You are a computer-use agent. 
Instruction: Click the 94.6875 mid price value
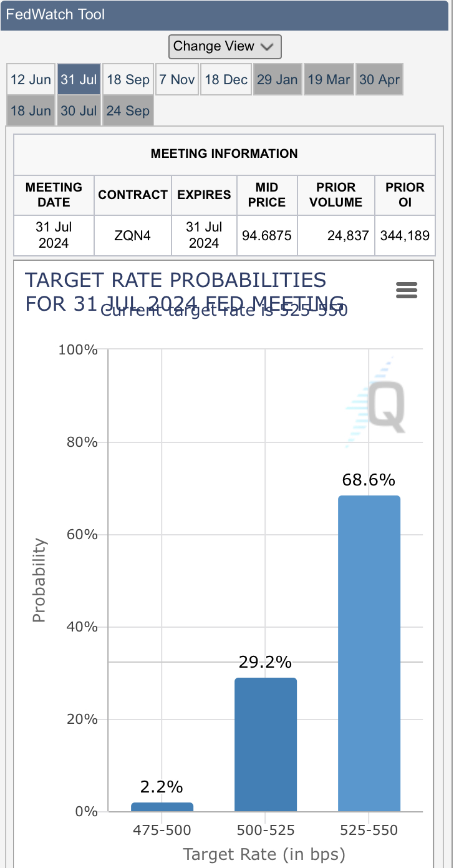point(267,236)
